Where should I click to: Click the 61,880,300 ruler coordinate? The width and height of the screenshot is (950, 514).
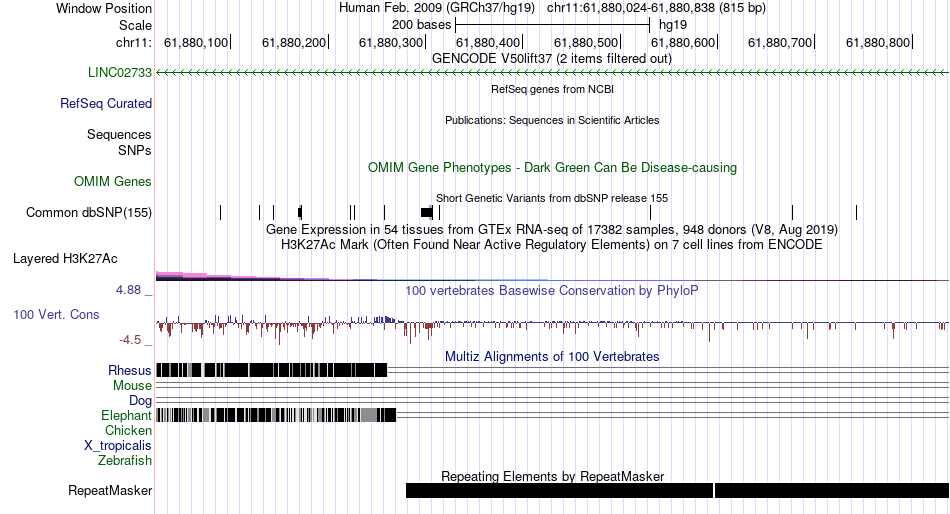tap(391, 42)
